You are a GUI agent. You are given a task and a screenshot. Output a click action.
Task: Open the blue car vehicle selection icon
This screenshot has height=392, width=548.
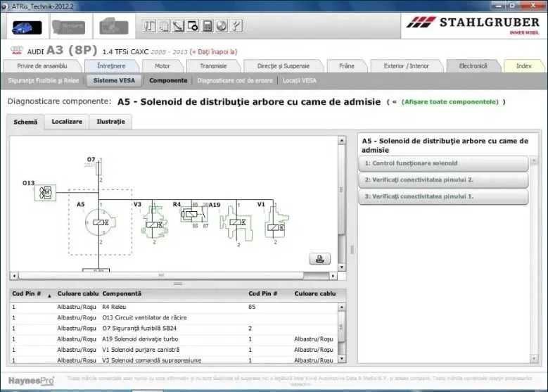click(x=27, y=27)
